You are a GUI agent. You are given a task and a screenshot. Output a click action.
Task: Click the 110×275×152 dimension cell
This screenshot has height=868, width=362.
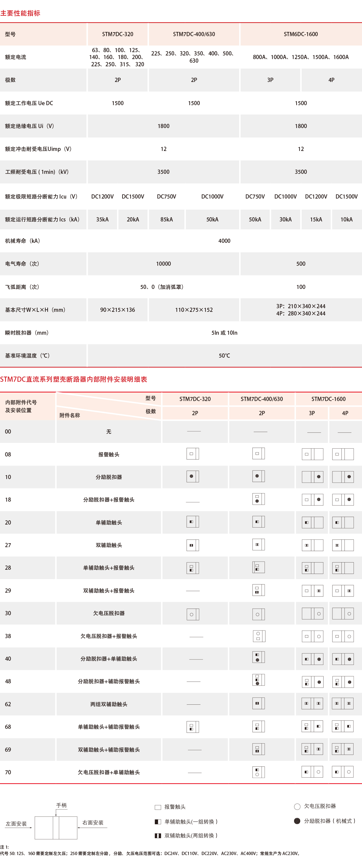click(x=194, y=310)
